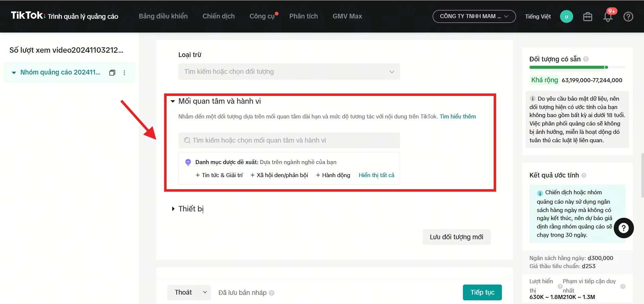The image size is (644, 304).
Task: Open the notifications bell icon
Action: coord(608,16)
